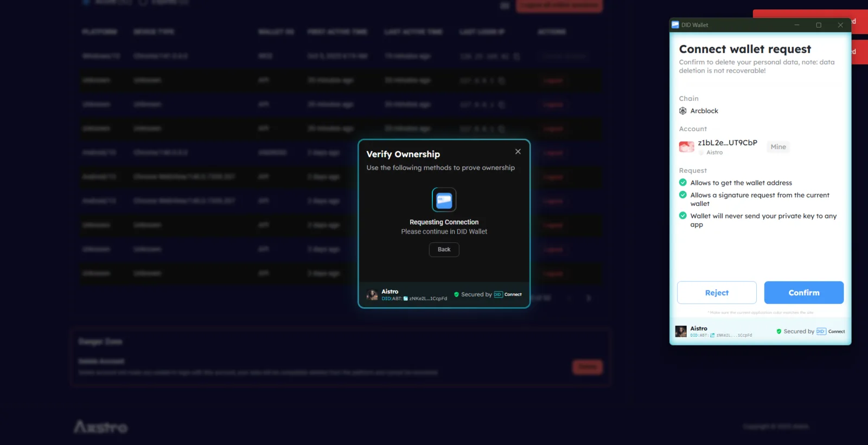
Task: Minimize the DID Wallet window
Action: [x=797, y=25]
